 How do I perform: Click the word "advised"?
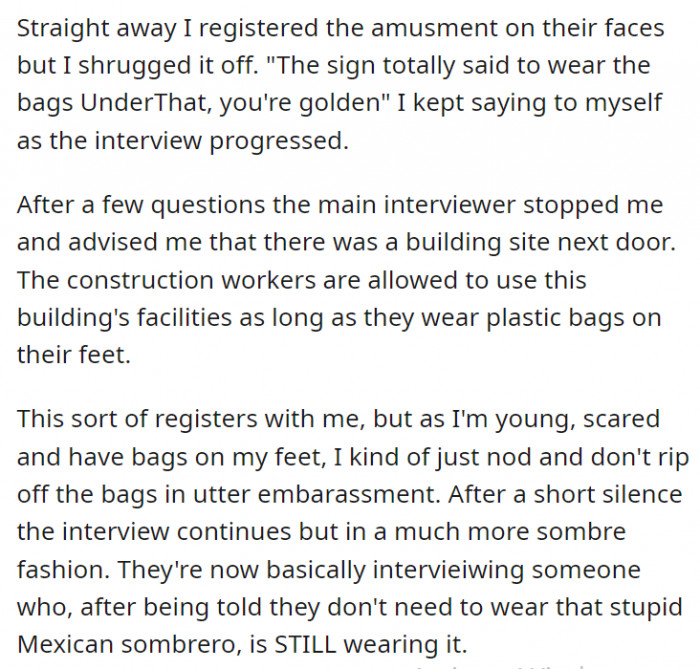pyautogui.click(x=123, y=241)
